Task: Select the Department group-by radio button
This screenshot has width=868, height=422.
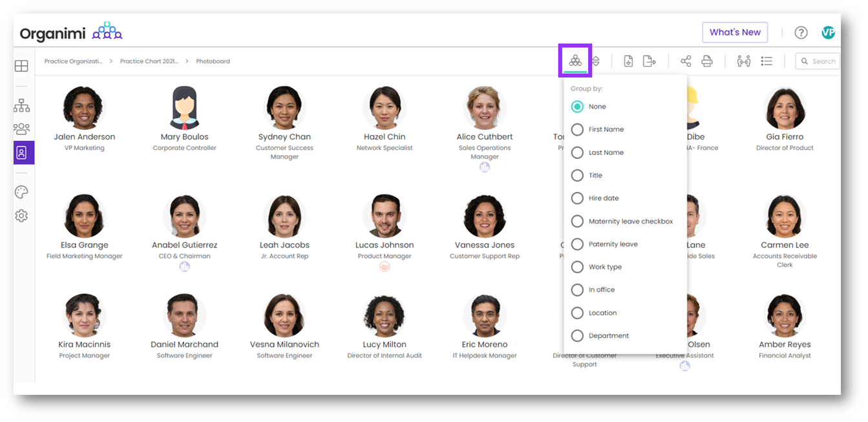Action: (577, 335)
